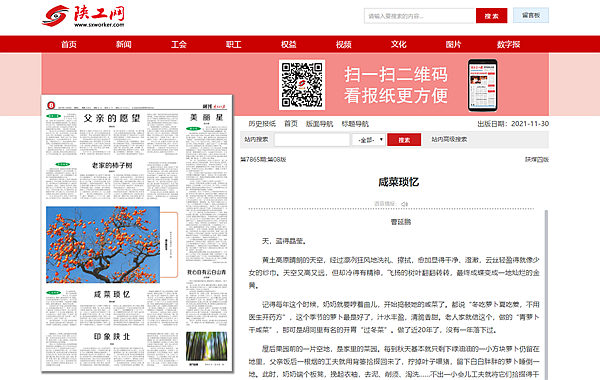This screenshot has width=600, height=380.
Task: Click the QR code image in banner
Action: (x=302, y=85)
